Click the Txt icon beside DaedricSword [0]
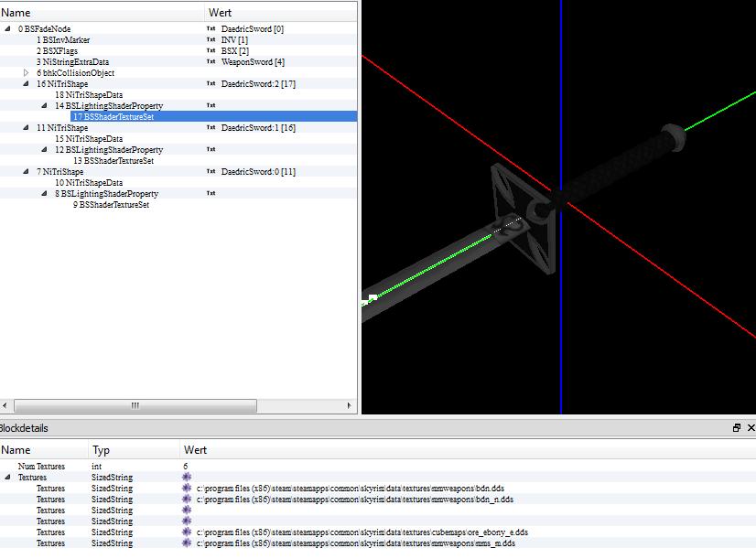The image size is (756, 559). tap(211, 29)
